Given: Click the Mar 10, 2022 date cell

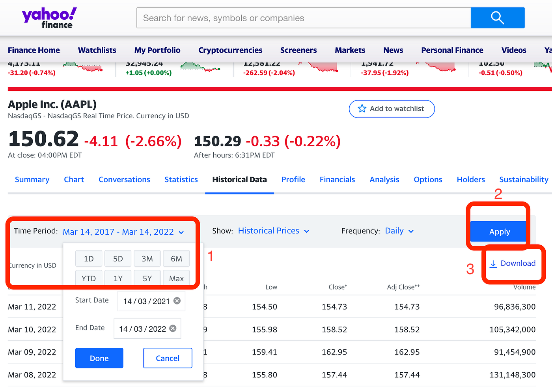Looking at the screenshot, I should [32, 330].
